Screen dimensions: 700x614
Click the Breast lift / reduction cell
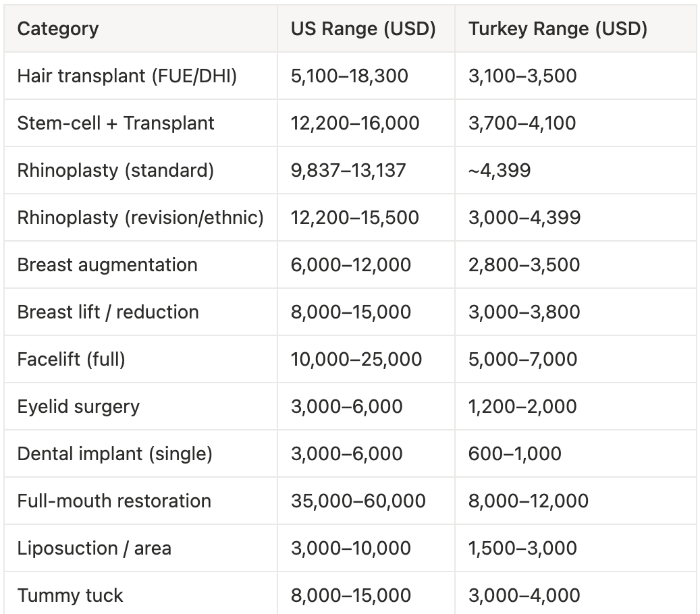(108, 312)
